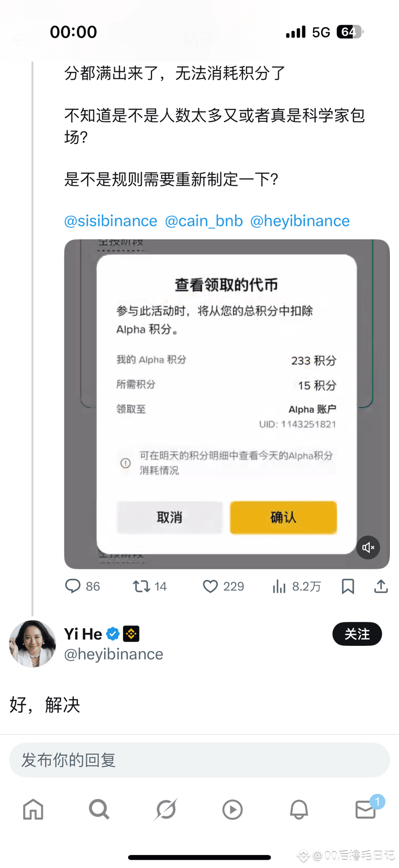Open Yi He's profile avatar
Viewport: 399px width, 868px height.
(x=32, y=643)
